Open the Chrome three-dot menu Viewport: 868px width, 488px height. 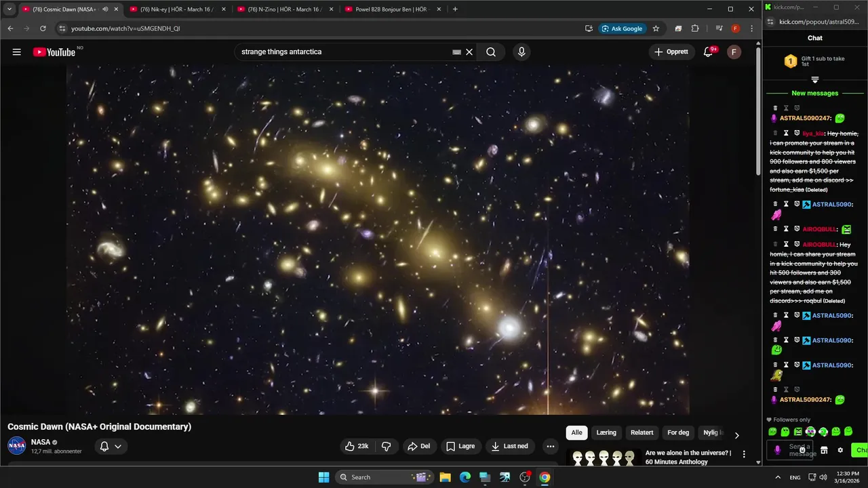tap(751, 28)
